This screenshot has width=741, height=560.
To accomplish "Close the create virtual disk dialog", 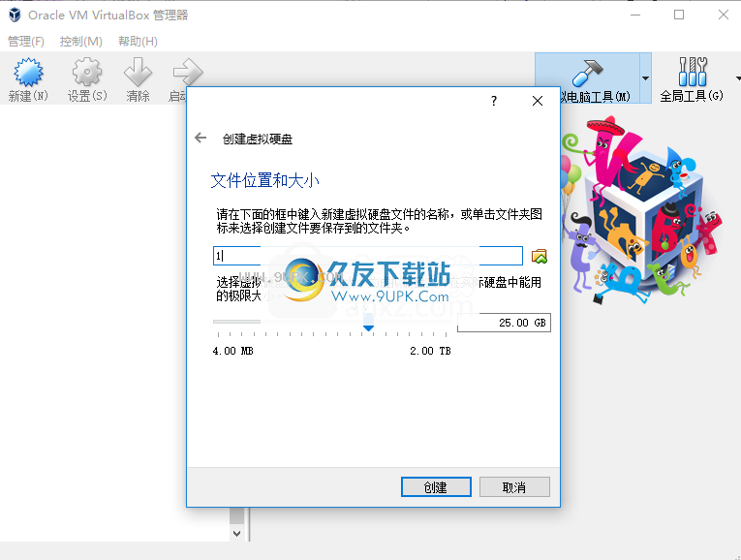I will tap(538, 101).
